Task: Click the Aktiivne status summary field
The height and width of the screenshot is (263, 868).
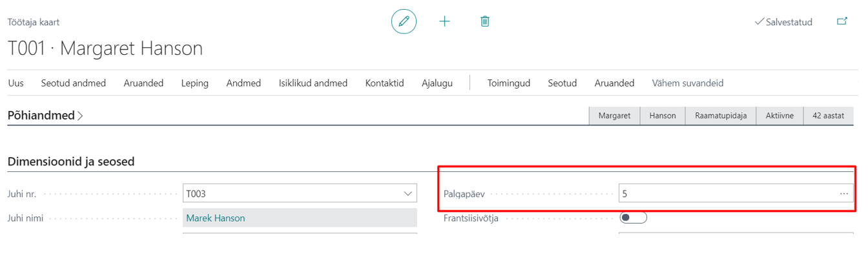Action: (x=780, y=116)
